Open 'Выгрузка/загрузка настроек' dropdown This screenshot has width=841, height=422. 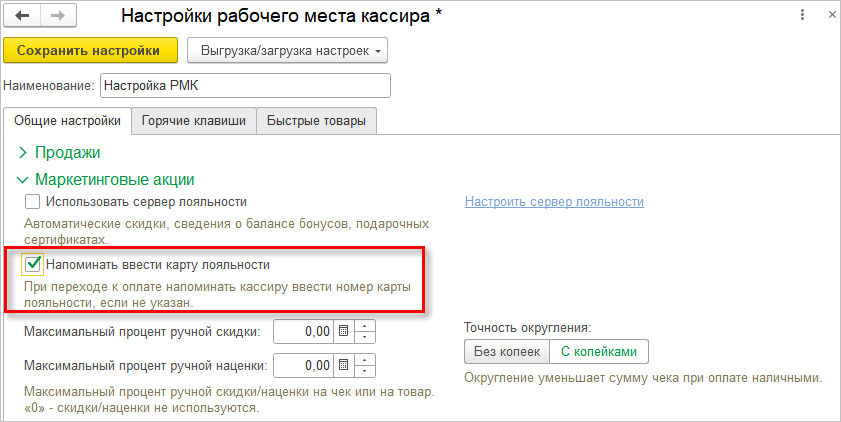(x=287, y=51)
